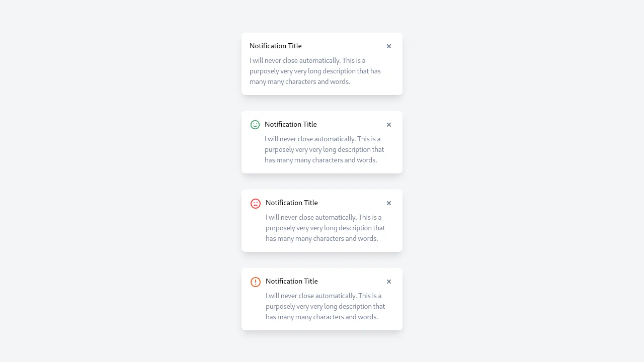Viewport: 644px width, 362px height.
Task: Click the description text under the warning notification
Action: [326, 306]
